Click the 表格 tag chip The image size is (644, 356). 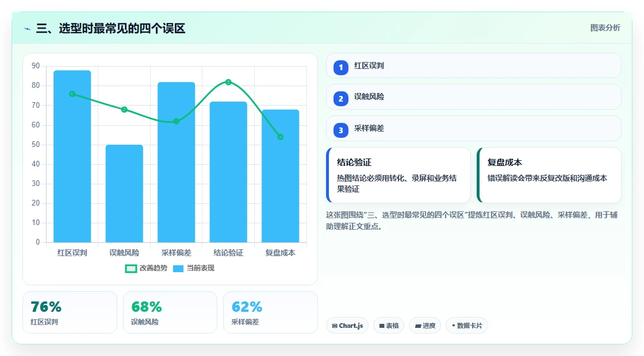389,326
